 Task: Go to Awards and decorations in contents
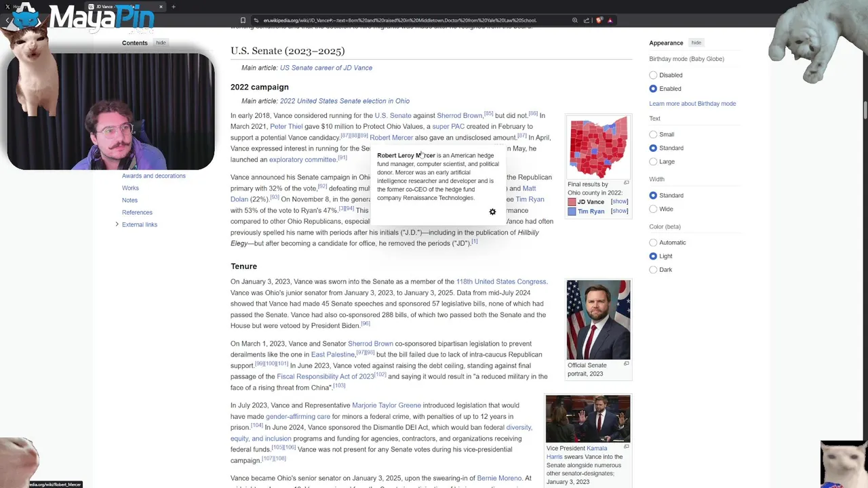pyautogui.click(x=154, y=176)
